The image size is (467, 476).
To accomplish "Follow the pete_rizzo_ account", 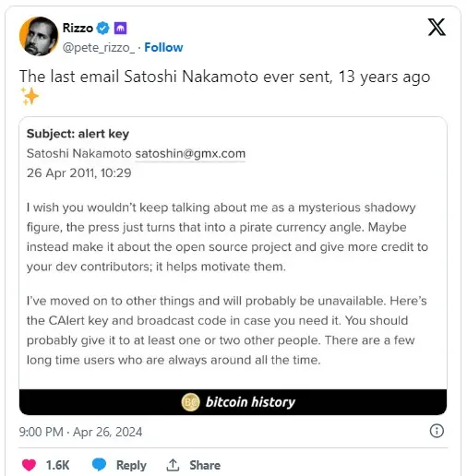I will coord(163,47).
